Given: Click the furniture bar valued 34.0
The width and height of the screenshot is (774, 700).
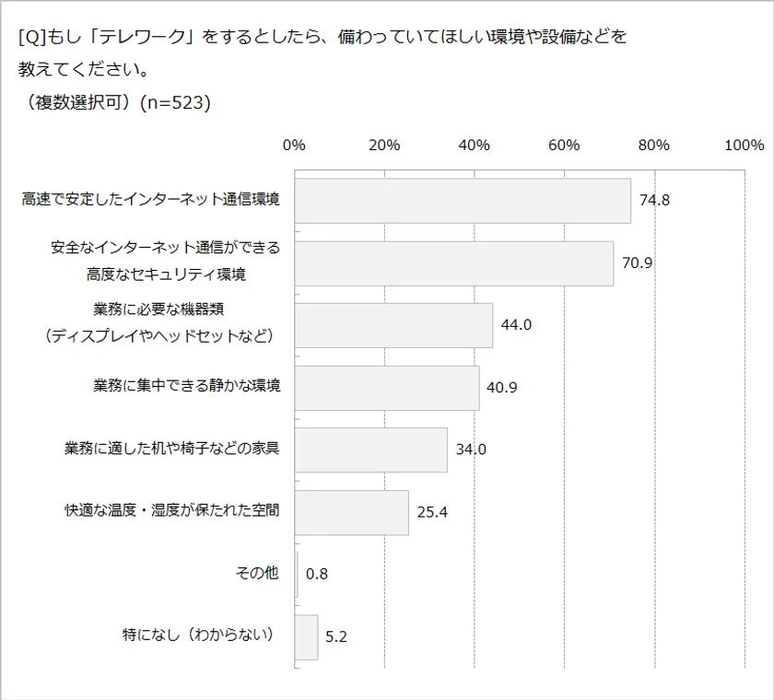Looking at the screenshot, I should pyautogui.click(x=371, y=449).
